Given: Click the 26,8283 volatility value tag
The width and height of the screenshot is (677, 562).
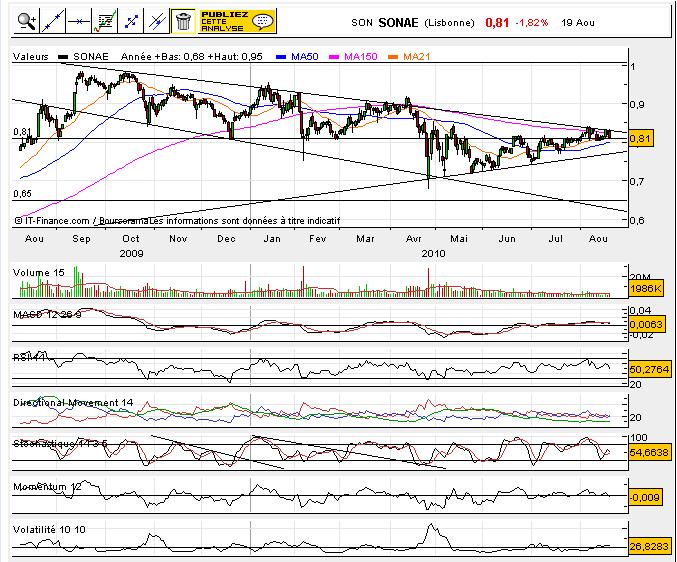Looking at the screenshot, I should (x=649, y=546).
